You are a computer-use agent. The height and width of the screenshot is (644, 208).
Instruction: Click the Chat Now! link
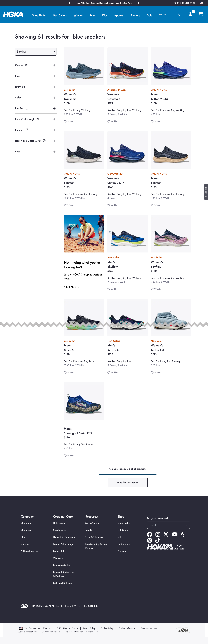click(x=71, y=287)
